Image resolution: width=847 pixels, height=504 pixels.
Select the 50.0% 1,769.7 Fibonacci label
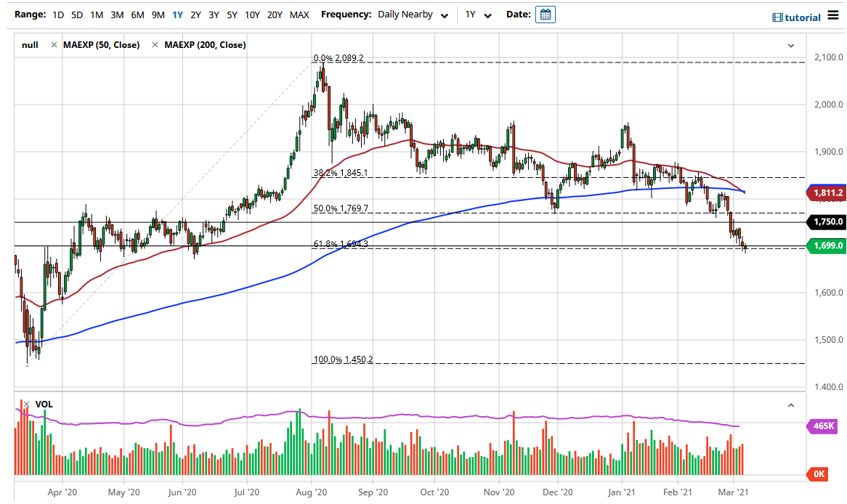[341, 208]
